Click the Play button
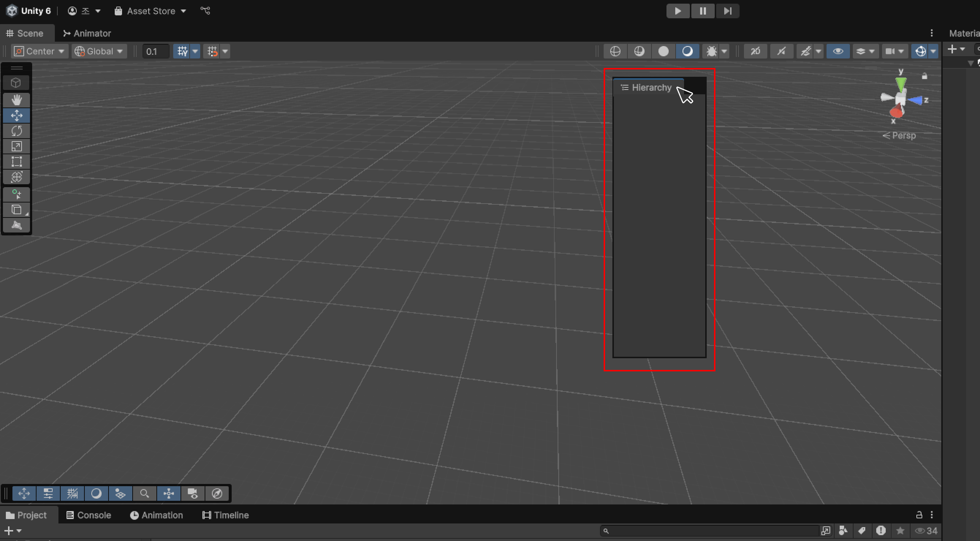This screenshot has height=541, width=980. [677, 11]
